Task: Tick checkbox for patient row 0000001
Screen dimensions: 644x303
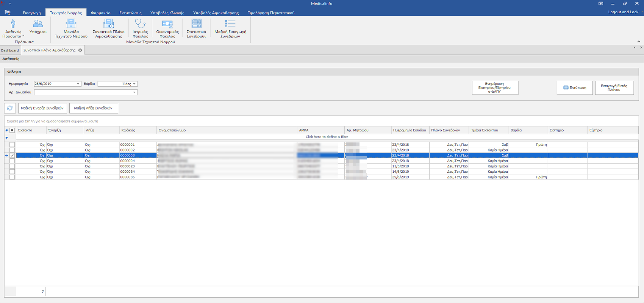Action: (12, 145)
